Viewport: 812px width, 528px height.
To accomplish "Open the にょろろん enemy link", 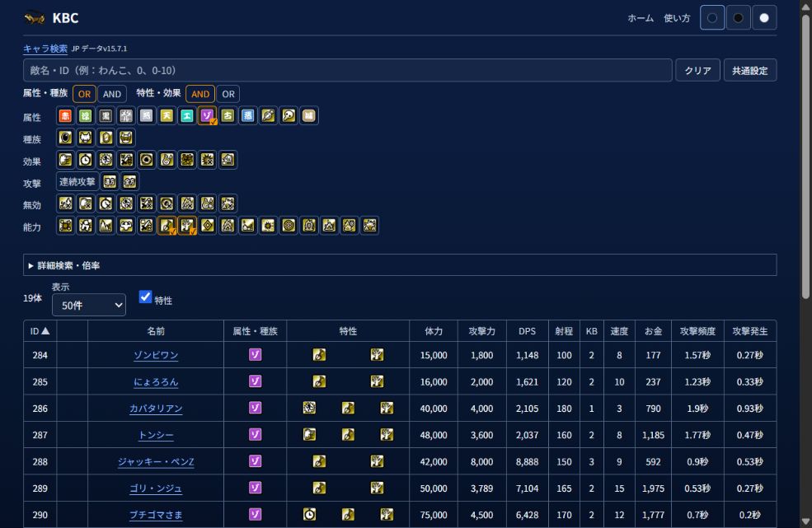I will (155, 382).
